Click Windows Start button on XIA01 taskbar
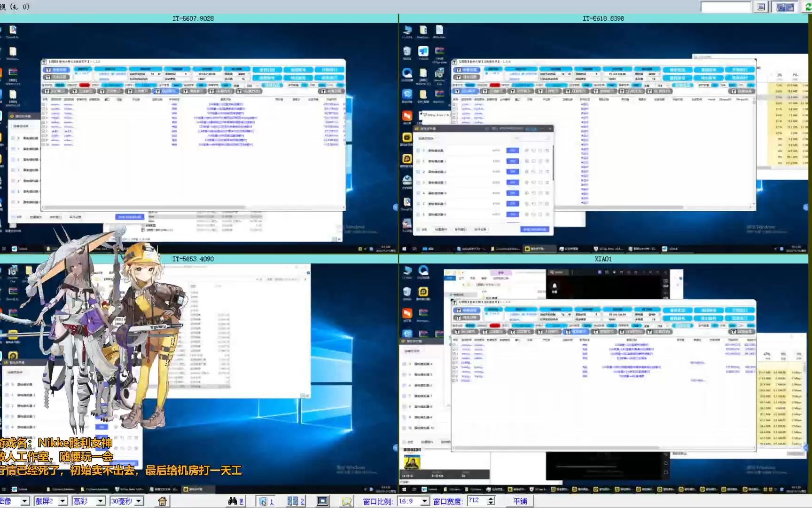Screen dimensions: 812x508 click(404, 490)
